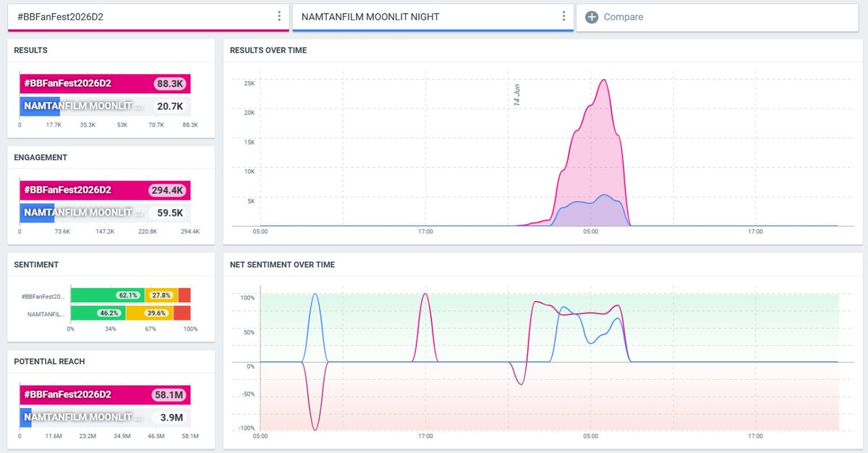Click the 27.8% neutral sentiment segment
Screen dimensions: 868x453
(161, 295)
